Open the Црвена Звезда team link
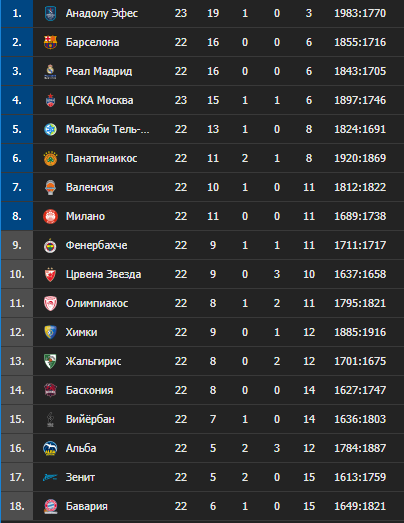 (103, 274)
